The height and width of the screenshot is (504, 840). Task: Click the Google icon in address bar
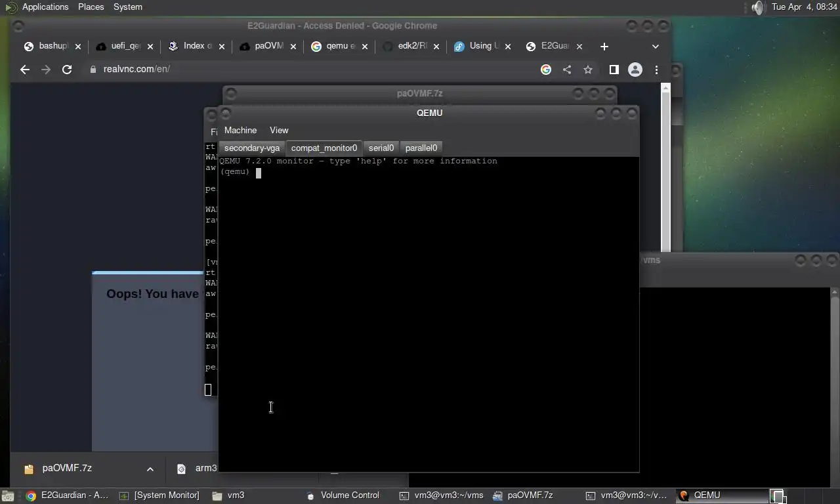pos(546,70)
